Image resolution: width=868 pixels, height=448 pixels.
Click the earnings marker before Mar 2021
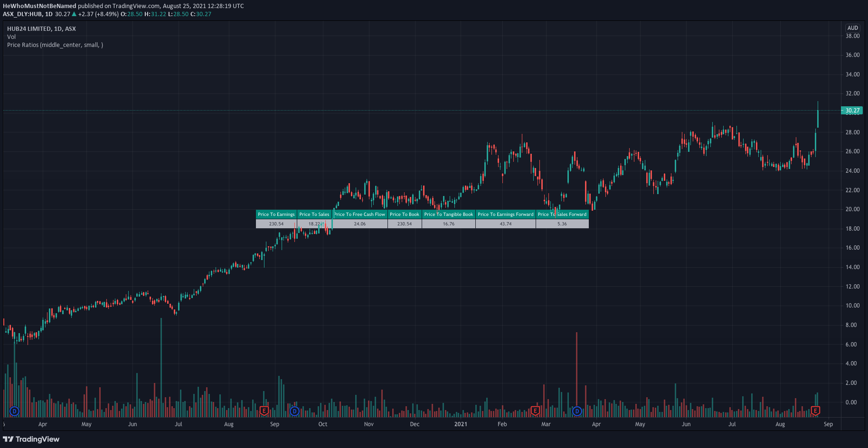coord(535,411)
